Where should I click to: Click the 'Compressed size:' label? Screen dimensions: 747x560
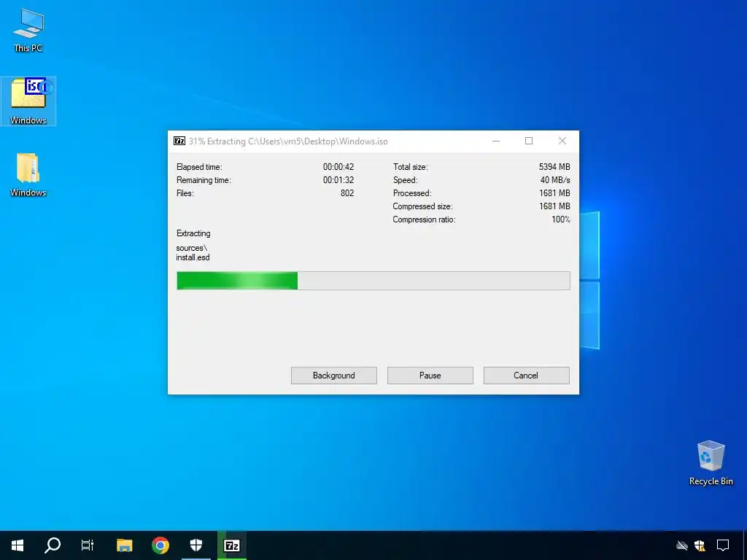pos(422,206)
